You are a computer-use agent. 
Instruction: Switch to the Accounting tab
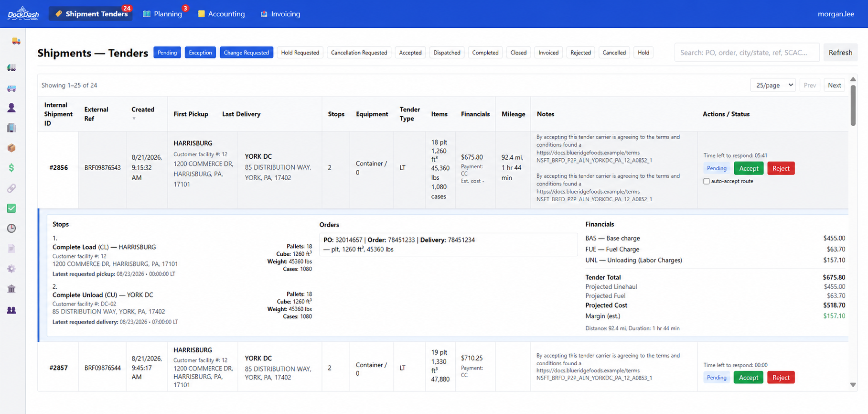221,14
